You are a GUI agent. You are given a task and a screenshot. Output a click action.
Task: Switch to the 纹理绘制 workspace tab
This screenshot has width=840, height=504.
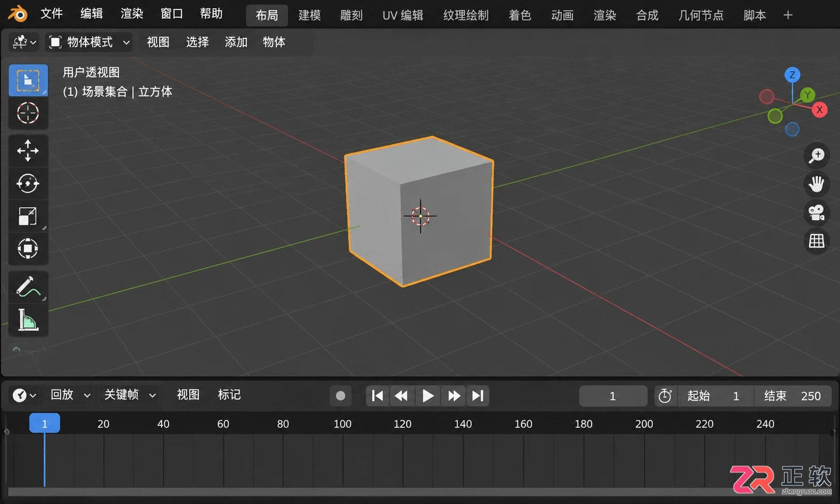point(466,15)
